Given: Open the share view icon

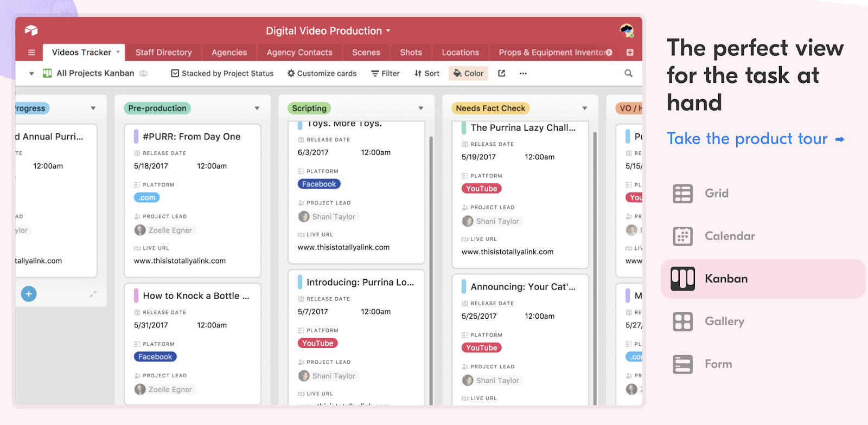Looking at the screenshot, I should tap(502, 73).
